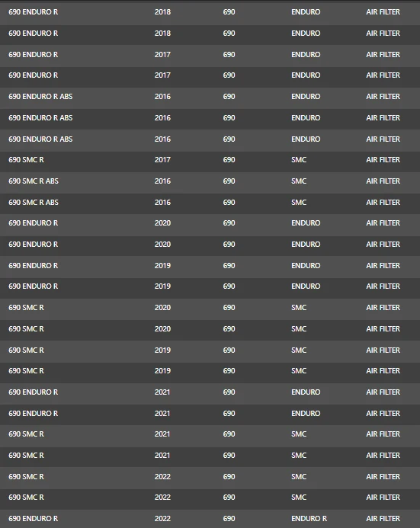Select the first 2020 690 SMC R row
The height and width of the screenshot is (528, 420).
point(210,308)
